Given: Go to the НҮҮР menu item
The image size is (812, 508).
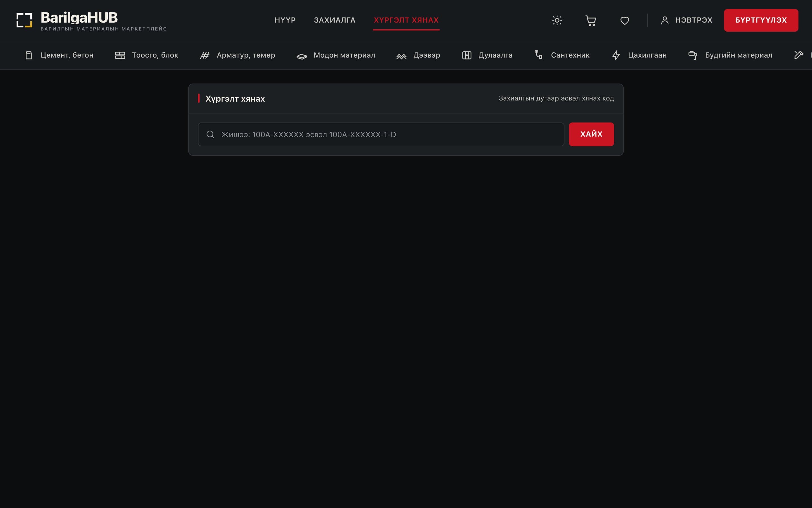Looking at the screenshot, I should [285, 20].
